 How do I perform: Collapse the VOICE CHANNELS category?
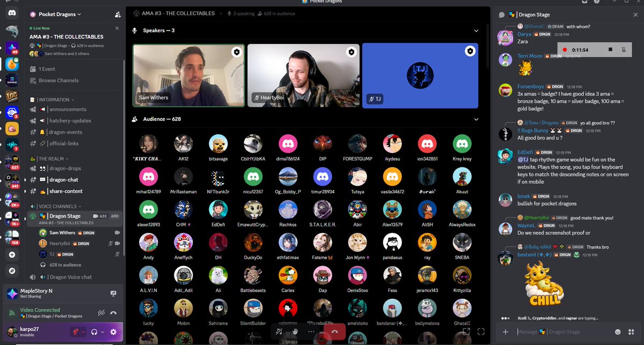pos(55,207)
